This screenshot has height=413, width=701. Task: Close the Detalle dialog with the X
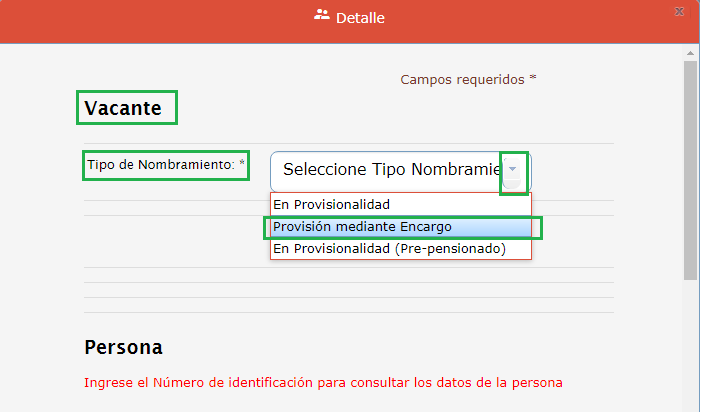pyautogui.click(x=678, y=12)
